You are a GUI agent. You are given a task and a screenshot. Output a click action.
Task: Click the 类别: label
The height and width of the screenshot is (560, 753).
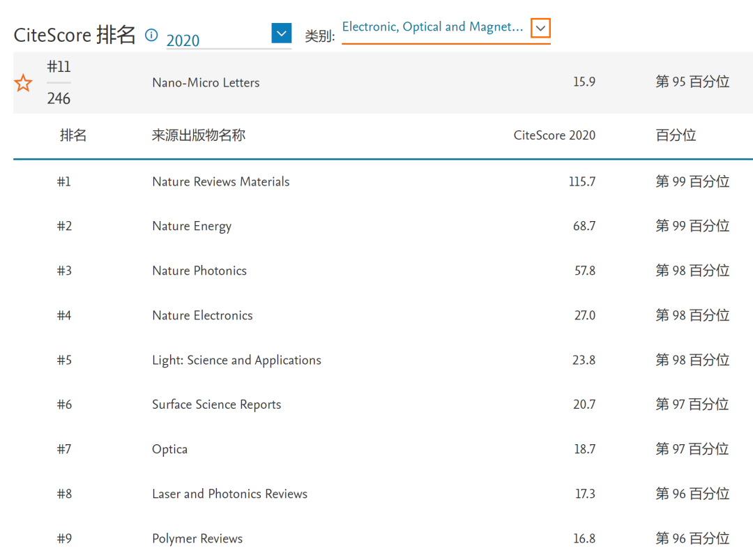point(320,36)
